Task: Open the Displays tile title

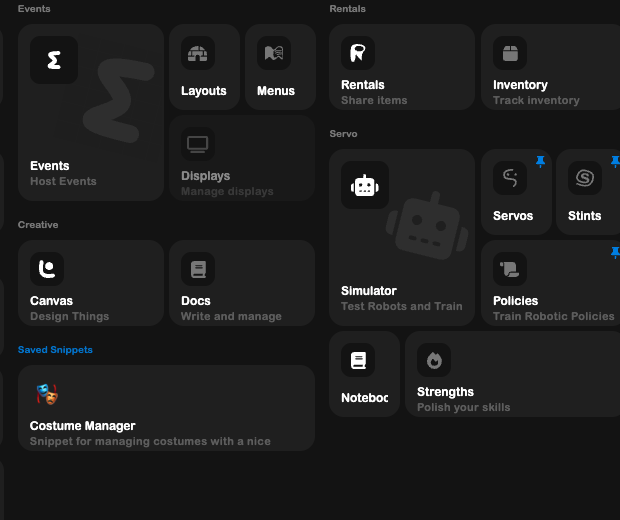Action: [x=206, y=176]
